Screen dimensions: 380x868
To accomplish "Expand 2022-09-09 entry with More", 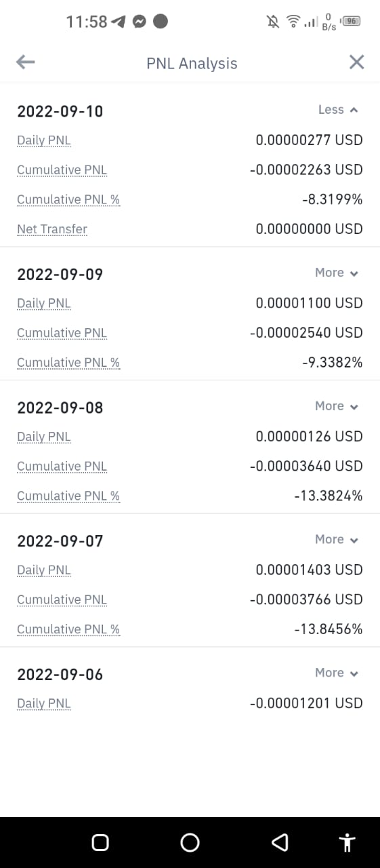I will pyautogui.click(x=337, y=273).
